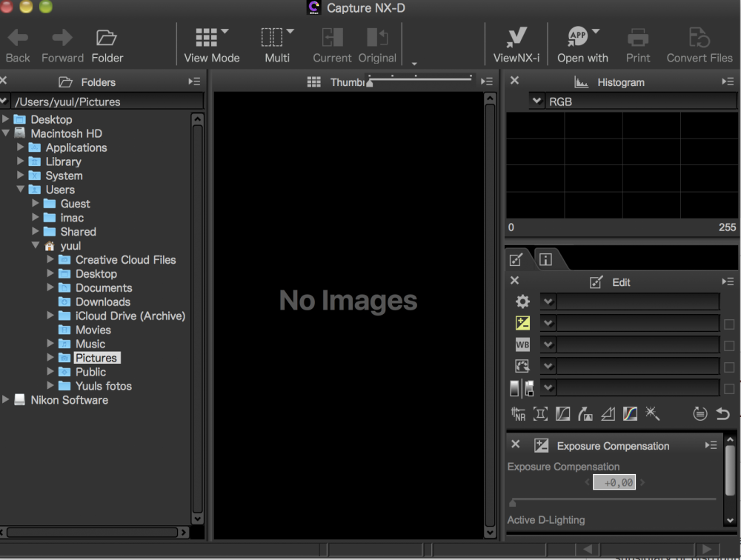Image resolution: width=741 pixels, height=560 pixels.
Task: Select the Yuuls fotos folder
Action: (x=104, y=386)
